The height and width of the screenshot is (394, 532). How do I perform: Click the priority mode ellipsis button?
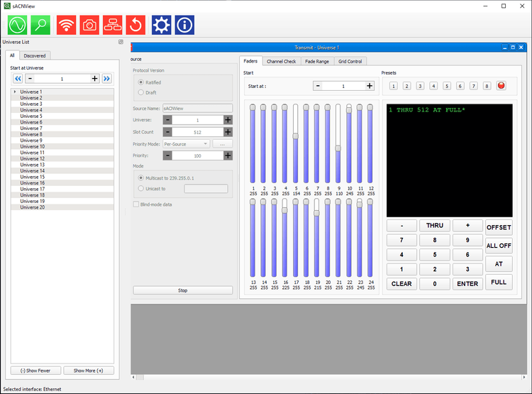(x=223, y=144)
